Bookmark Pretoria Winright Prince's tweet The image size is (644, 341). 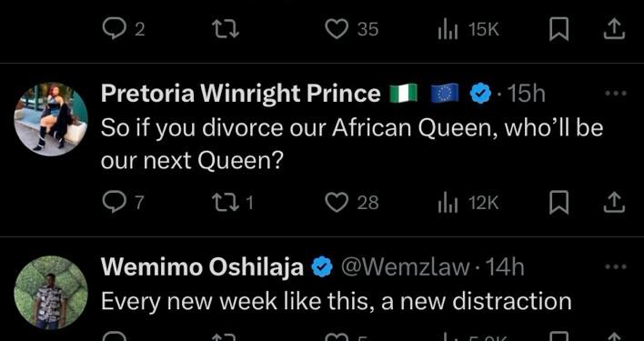pos(559,203)
